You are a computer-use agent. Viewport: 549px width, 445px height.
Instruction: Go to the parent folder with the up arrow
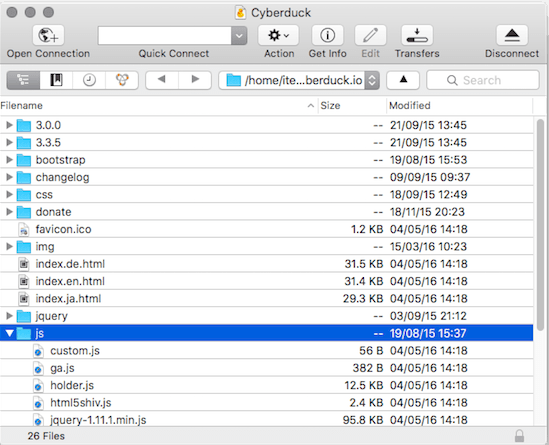403,80
